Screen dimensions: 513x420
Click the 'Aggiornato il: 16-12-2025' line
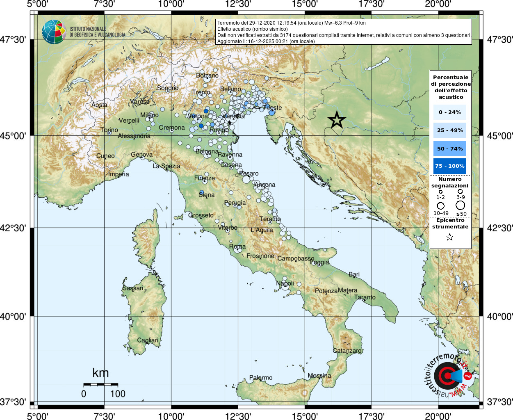(266, 41)
